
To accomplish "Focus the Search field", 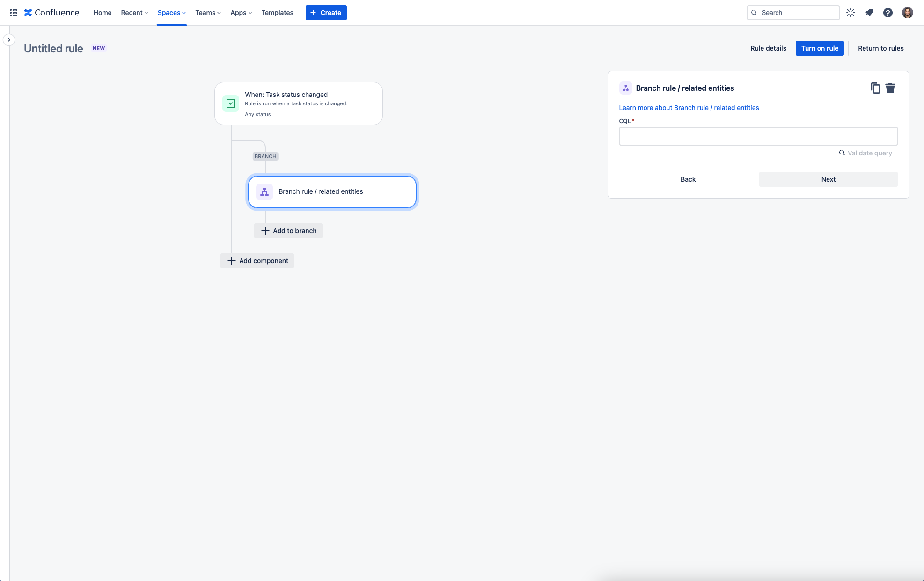I will tap(793, 13).
